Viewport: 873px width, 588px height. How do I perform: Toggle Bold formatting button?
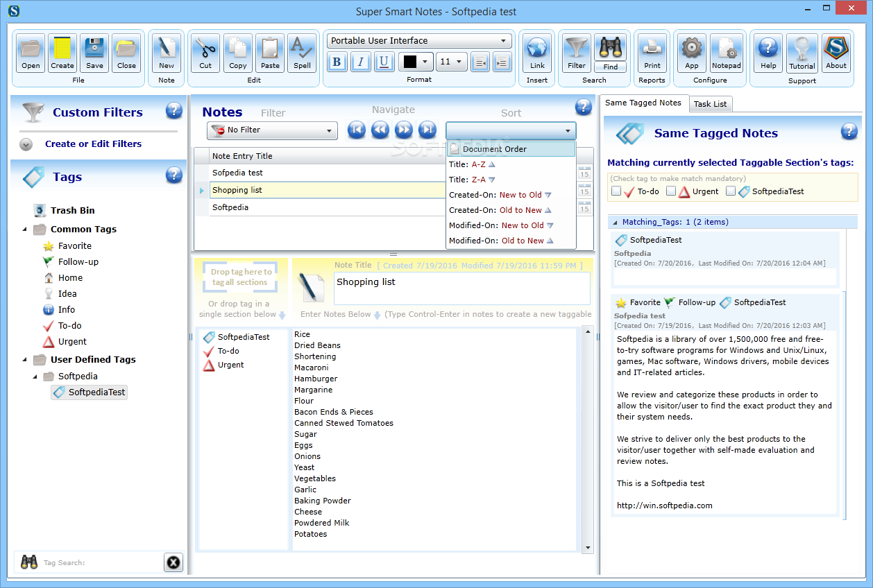[x=337, y=62]
